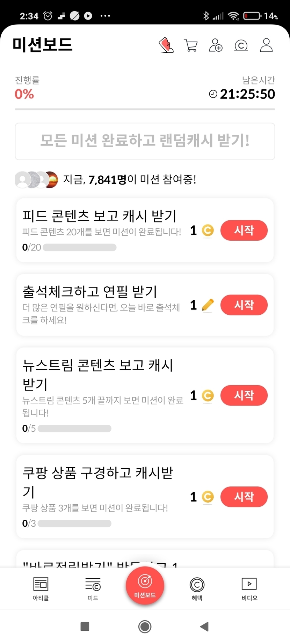
Task: Open the red card icon in header
Action: (x=166, y=45)
